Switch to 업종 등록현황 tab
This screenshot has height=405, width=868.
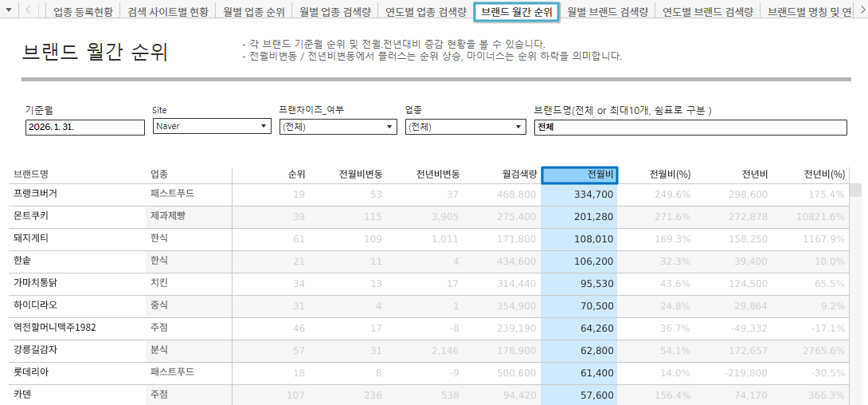click(x=83, y=12)
